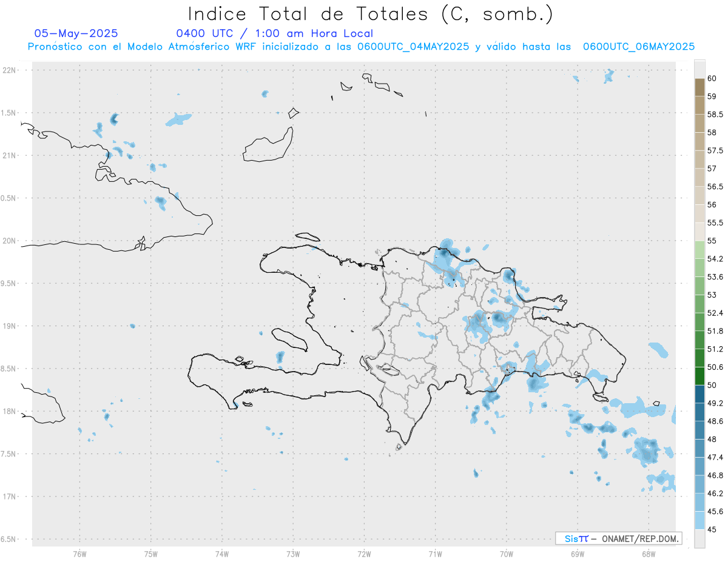Click the '47.4' colorbar value
The width and height of the screenshot is (728, 562).
715,457
